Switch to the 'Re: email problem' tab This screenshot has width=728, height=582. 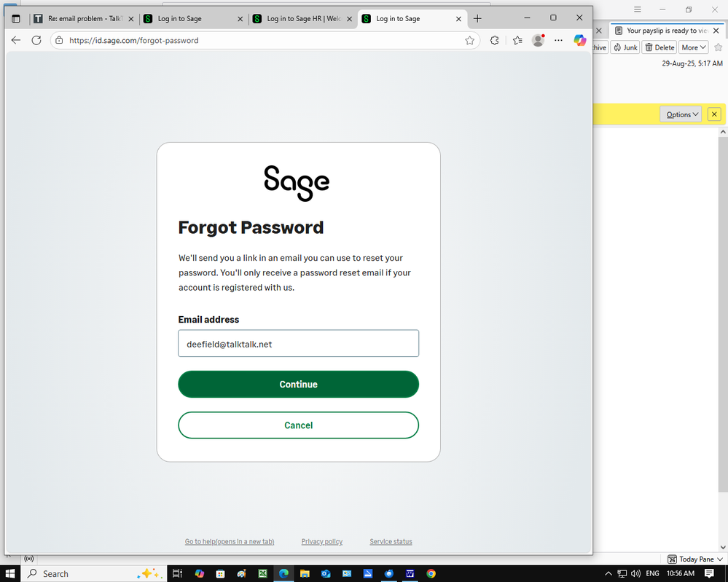(x=80, y=19)
